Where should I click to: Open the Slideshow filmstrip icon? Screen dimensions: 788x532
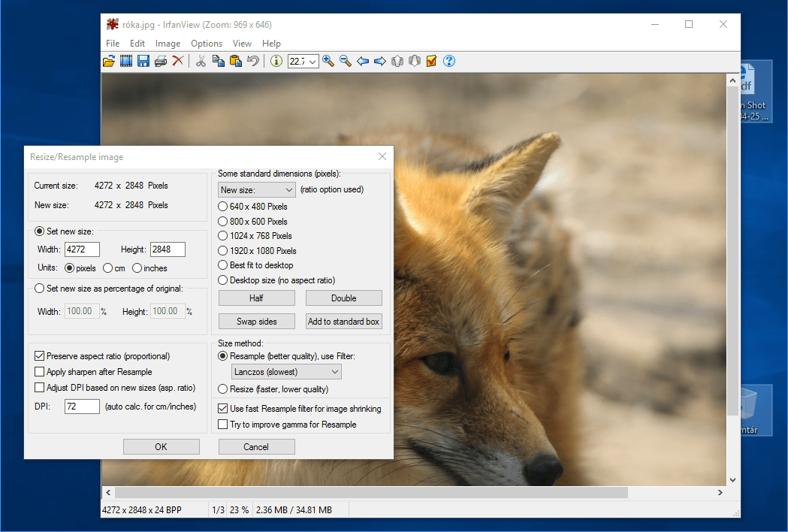click(x=126, y=62)
